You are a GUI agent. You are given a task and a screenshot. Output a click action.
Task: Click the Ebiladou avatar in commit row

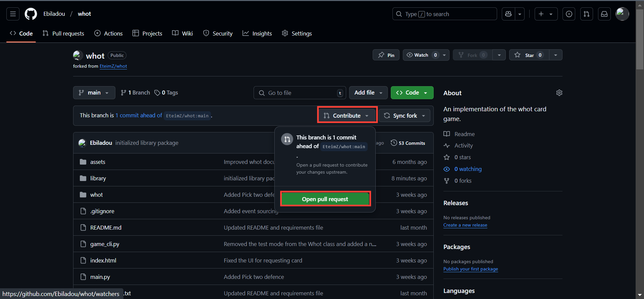(x=83, y=143)
